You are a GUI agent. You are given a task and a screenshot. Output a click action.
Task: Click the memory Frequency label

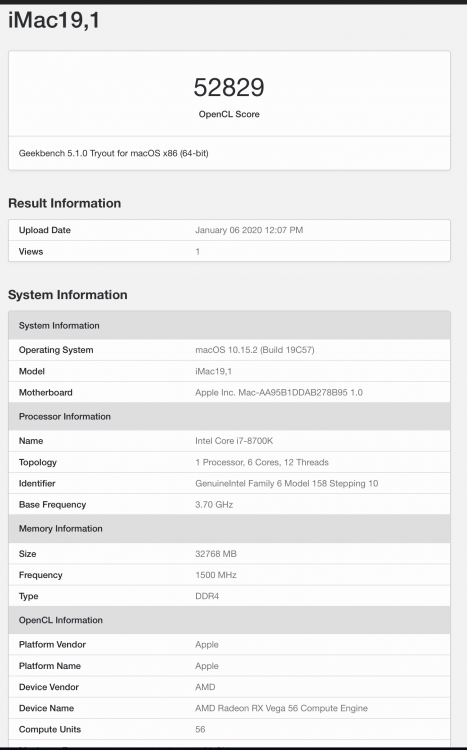(41, 575)
